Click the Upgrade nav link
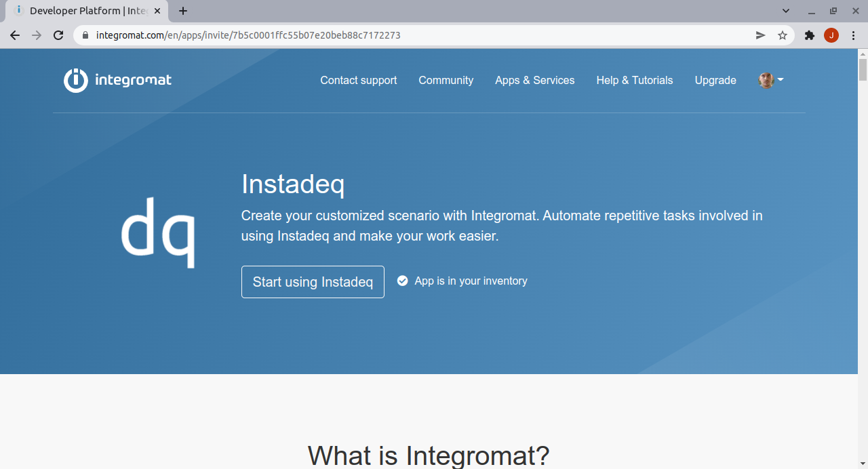The height and width of the screenshot is (469, 868). (715, 80)
